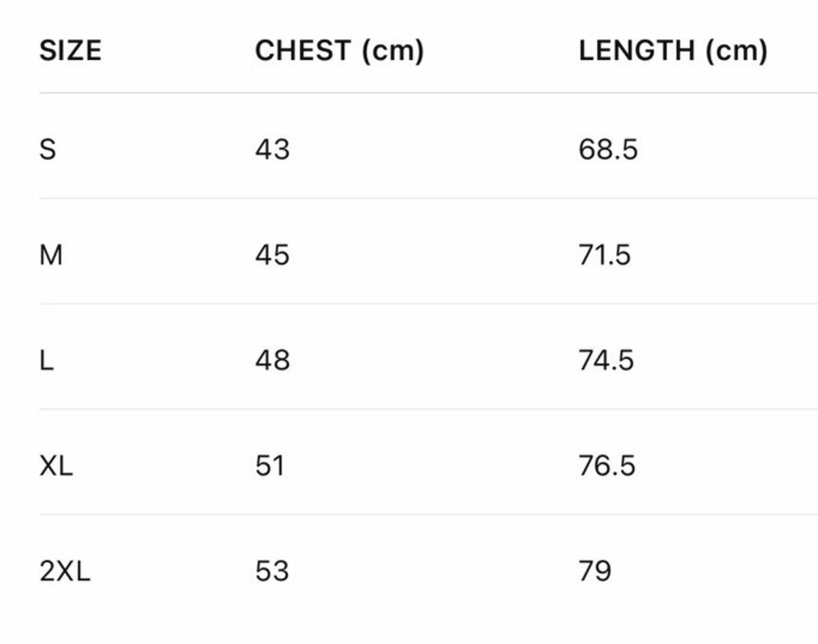Viewport: 818px width, 644px height.
Task: Click length value 76.5 for size XL
Action: [607, 466]
